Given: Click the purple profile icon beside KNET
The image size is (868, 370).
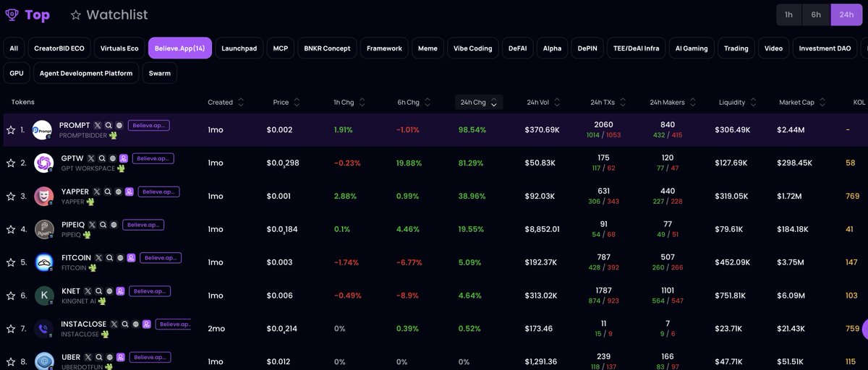Looking at the screenshot, I should tap(120, 291).
